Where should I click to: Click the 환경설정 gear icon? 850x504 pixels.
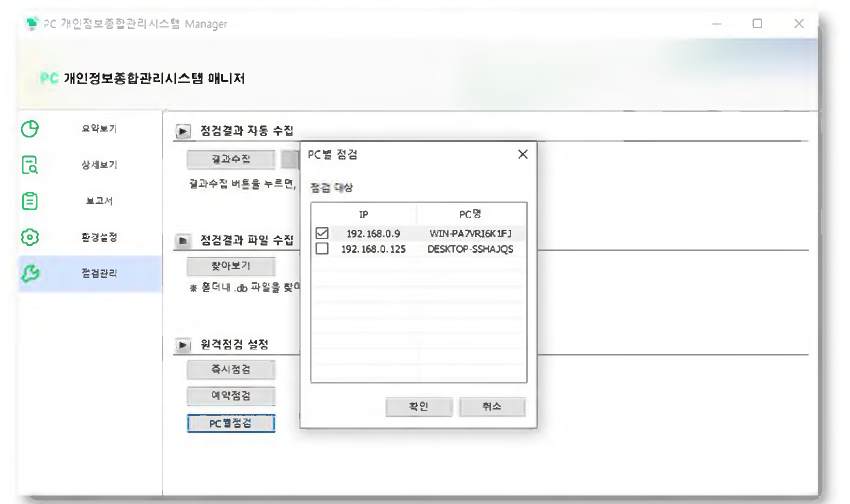click(30, 237)
